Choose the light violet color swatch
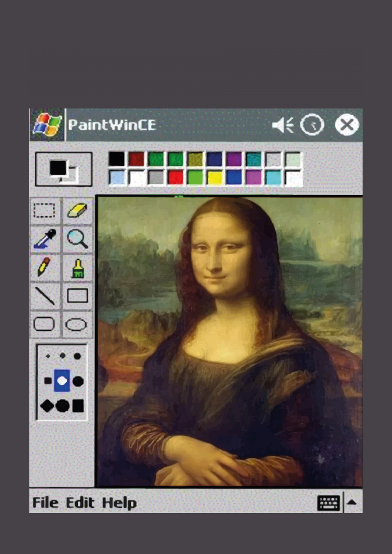392x554 pixels. pyautogui.click(x=254, y=178)
